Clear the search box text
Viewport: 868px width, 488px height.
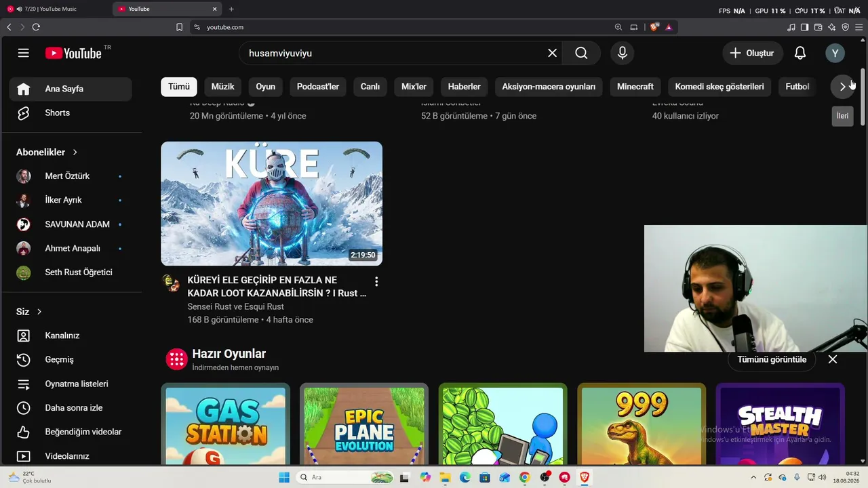tap(553, 53)
